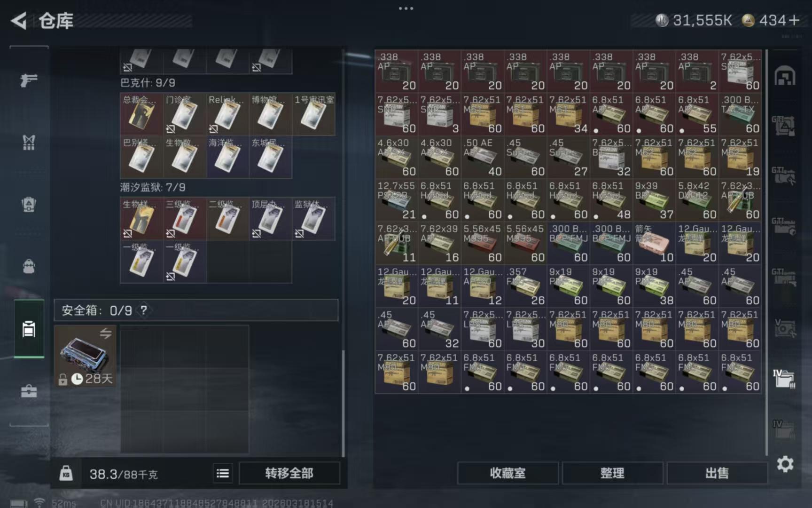
Task: Select the highlighted container category tab
Action: (29, 329)
